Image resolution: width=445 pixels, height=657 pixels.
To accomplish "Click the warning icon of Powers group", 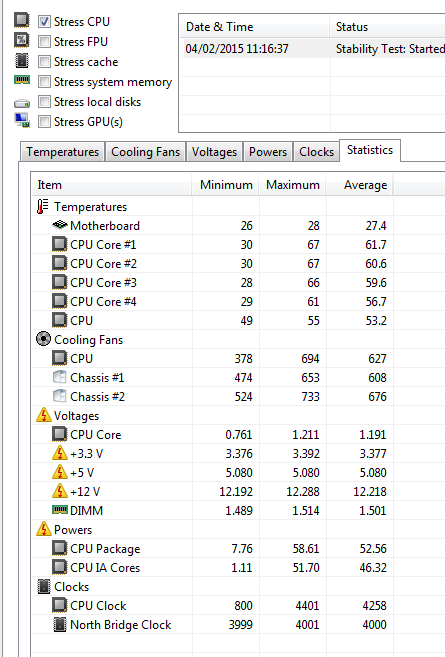I will tap(44, 529).
